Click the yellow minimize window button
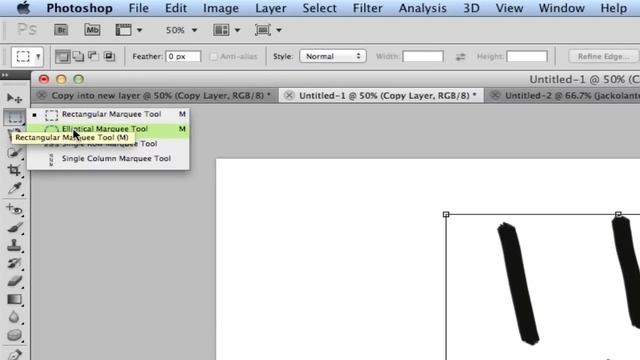Image resolution: width=640 pixels, height=360 pixels. tap(61, 79)
